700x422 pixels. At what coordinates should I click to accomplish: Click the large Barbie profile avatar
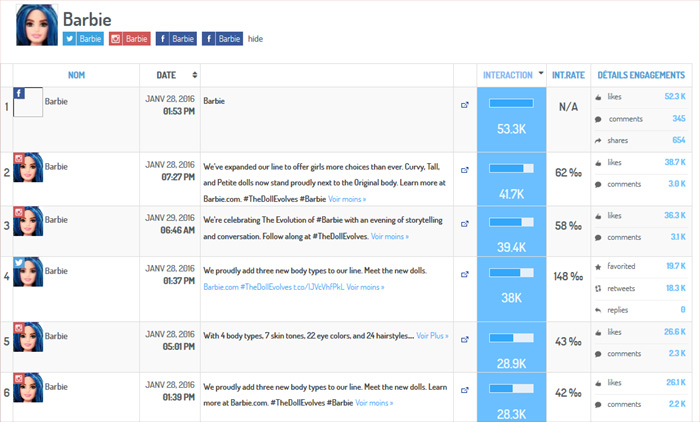(37, 26)
